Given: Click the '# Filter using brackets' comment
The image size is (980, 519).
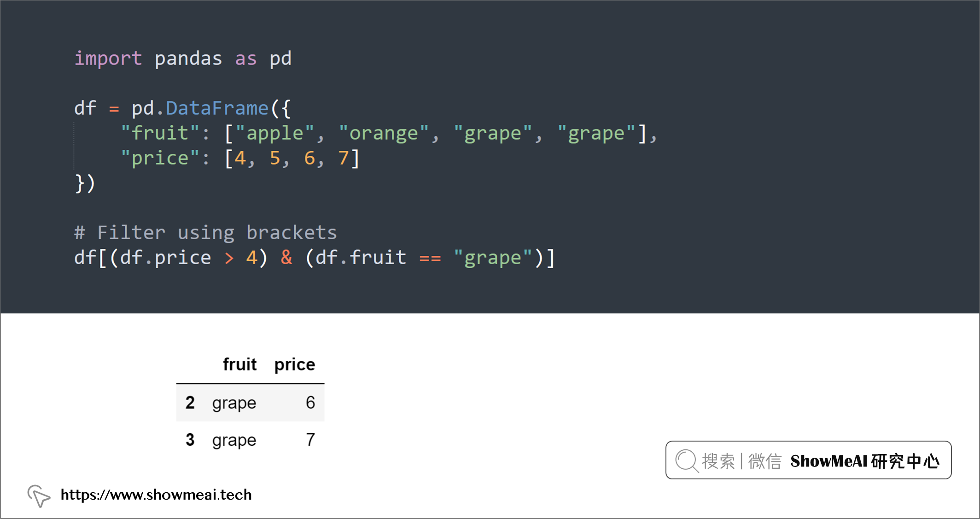Looking at the screenshot, I should pyautogui.click(x=205, y=233).
